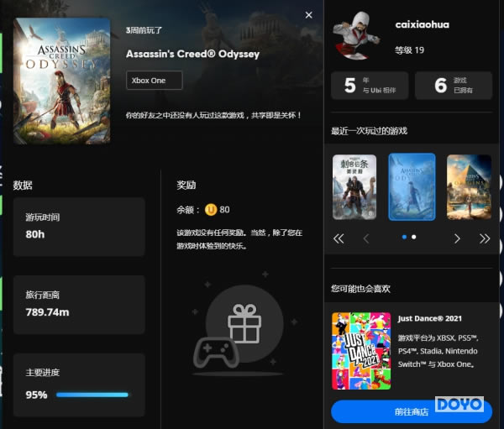Open the caixiaohua username
504x429 pixels.
(x=422, y=24)
